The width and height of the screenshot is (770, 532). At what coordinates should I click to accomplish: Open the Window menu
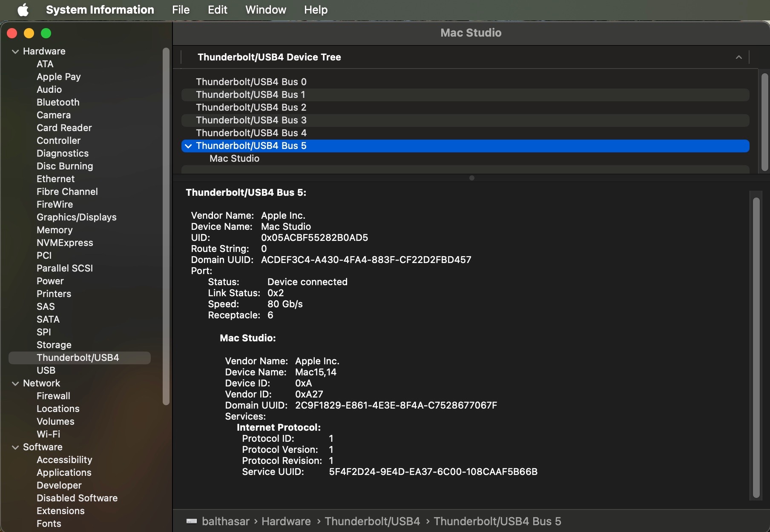tap(266, 9)
